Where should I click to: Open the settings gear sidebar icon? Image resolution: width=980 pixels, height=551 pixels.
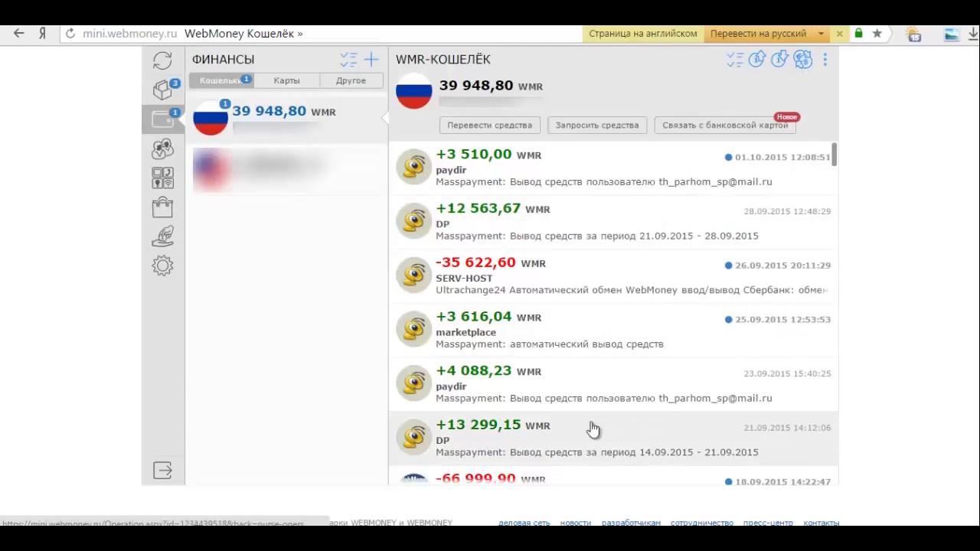(162, 266)
